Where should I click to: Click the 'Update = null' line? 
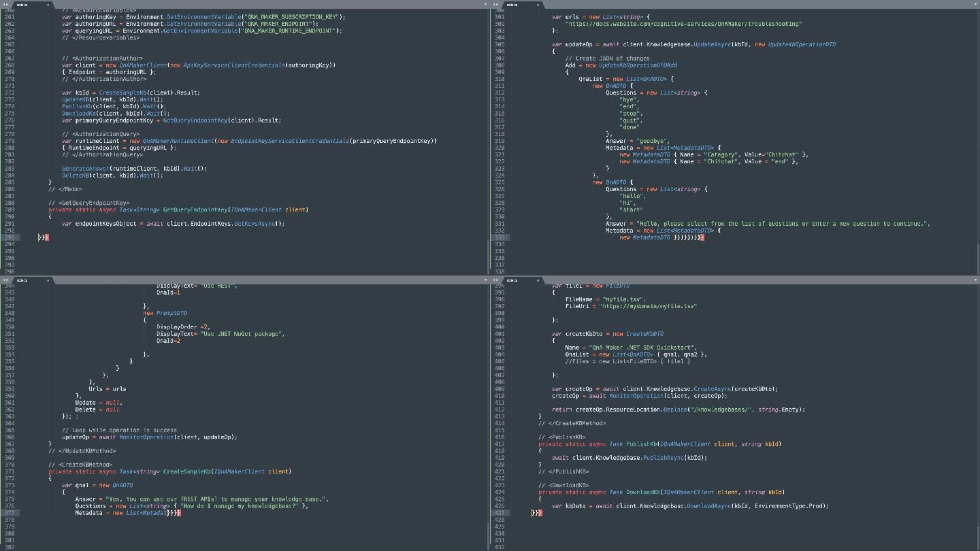tap(99, 402)
